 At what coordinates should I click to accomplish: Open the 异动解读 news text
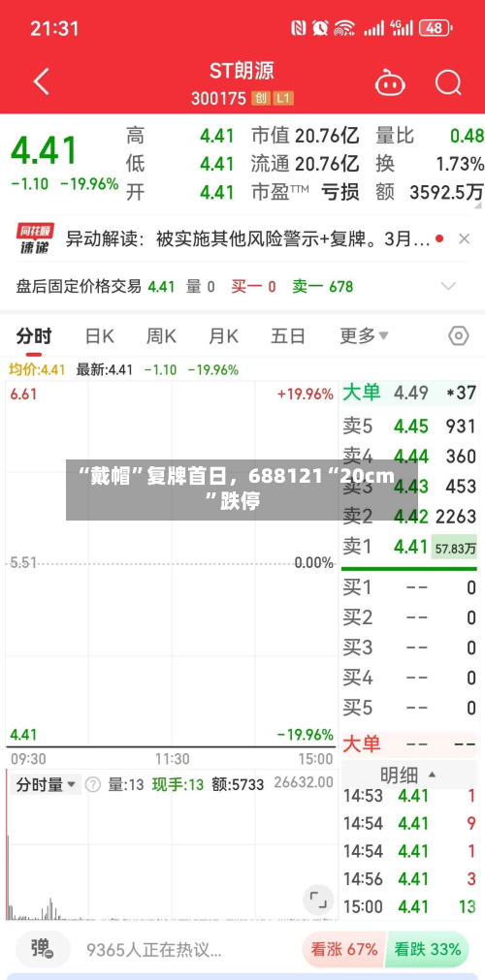(x=247, y=238)
